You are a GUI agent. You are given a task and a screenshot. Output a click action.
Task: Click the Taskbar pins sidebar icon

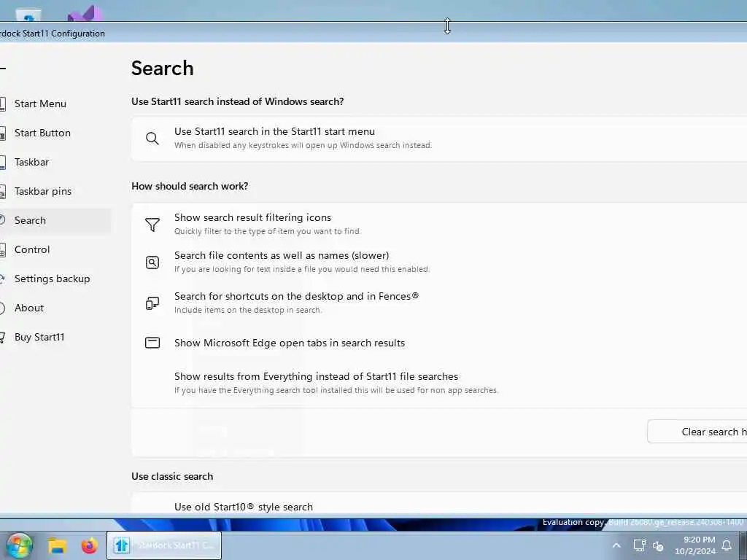2,192
